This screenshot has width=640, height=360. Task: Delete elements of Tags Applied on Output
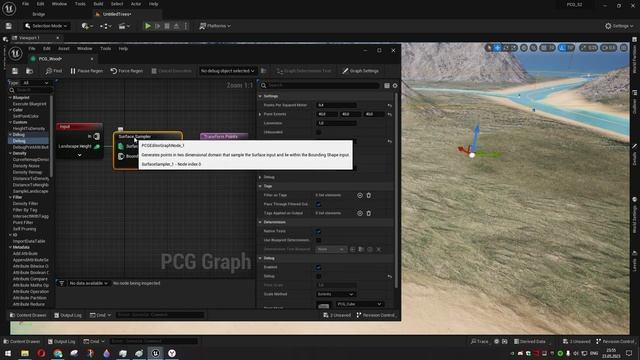pyautogui.click(x=369, y=213)
